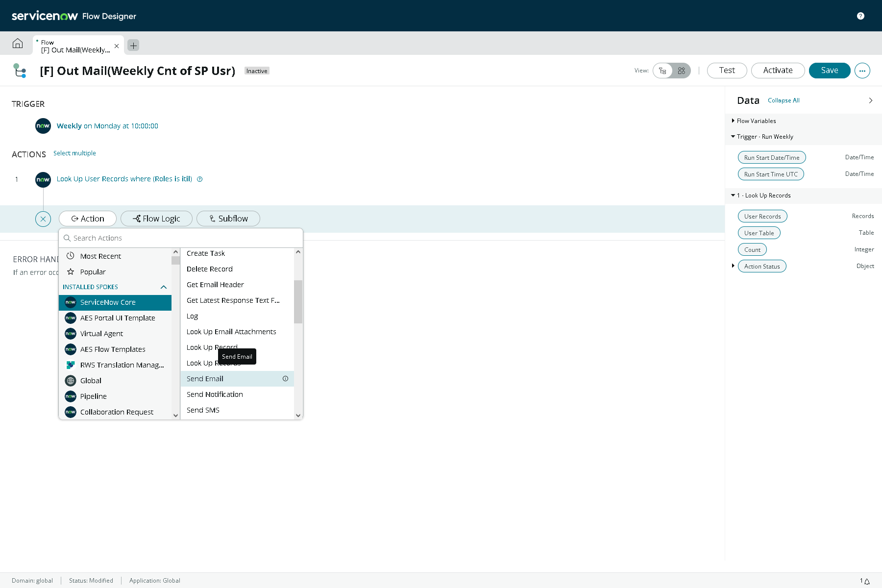Viewport: 882px width, 588px height.
Task: Go to the home tab icon
Action: click(x=18, y=44)
